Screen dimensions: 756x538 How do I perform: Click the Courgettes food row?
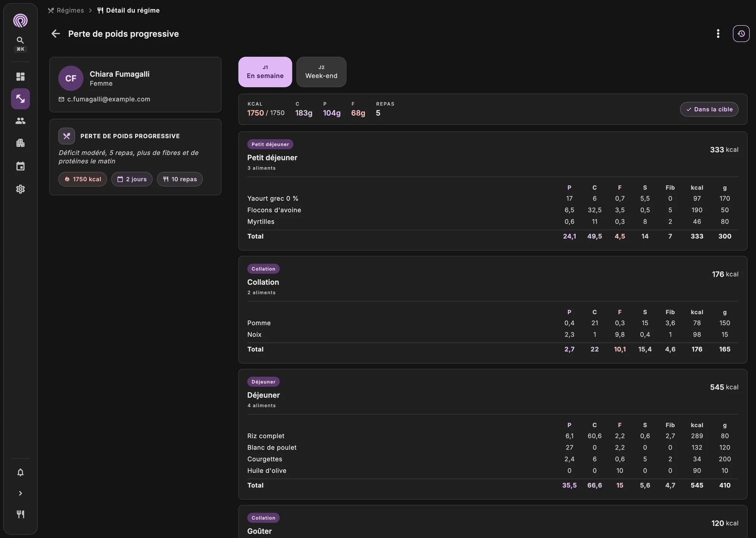(x=493, y=459)
